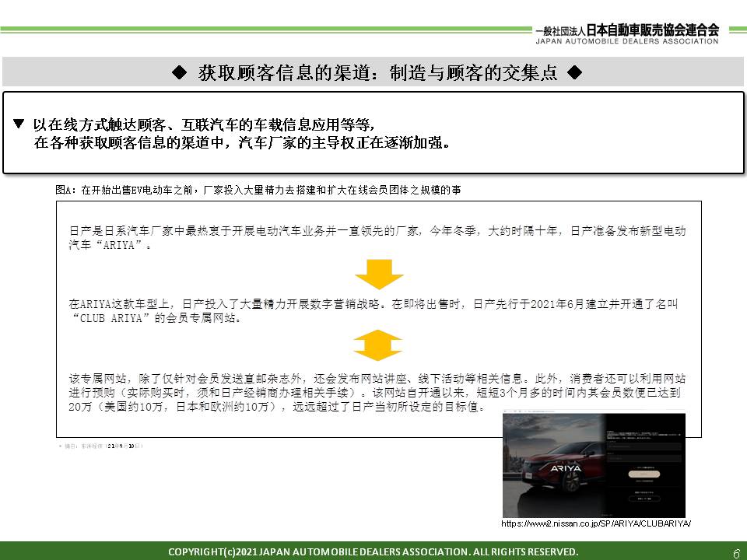Click the yellow double-headed vertical arrow
This screenshot has height=560, width=747.
(378, 345)
